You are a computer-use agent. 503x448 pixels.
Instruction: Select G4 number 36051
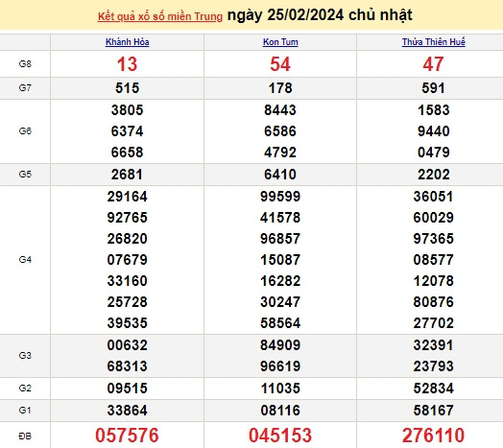coord(433,197)
